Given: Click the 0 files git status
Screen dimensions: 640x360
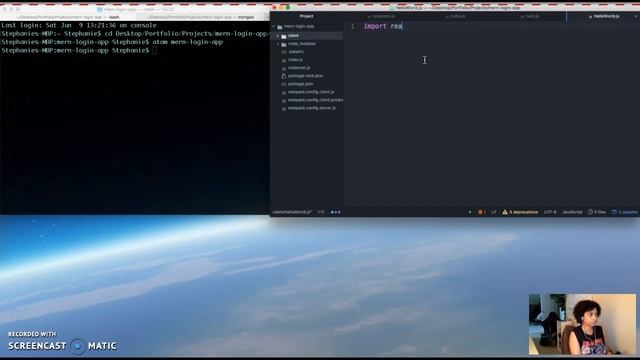Looking at the screenshot, I should (597, 212).
